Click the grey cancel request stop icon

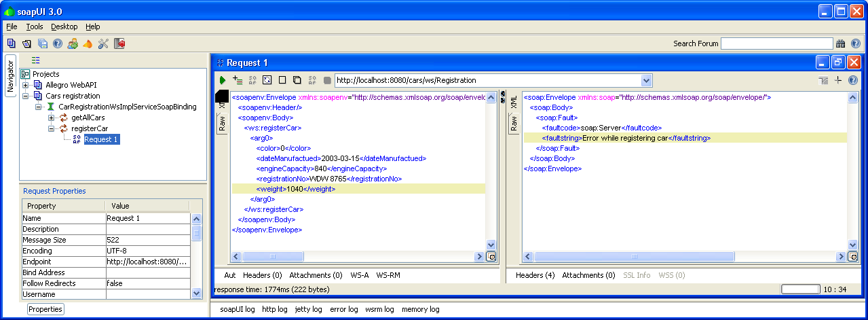pos(327,80)
